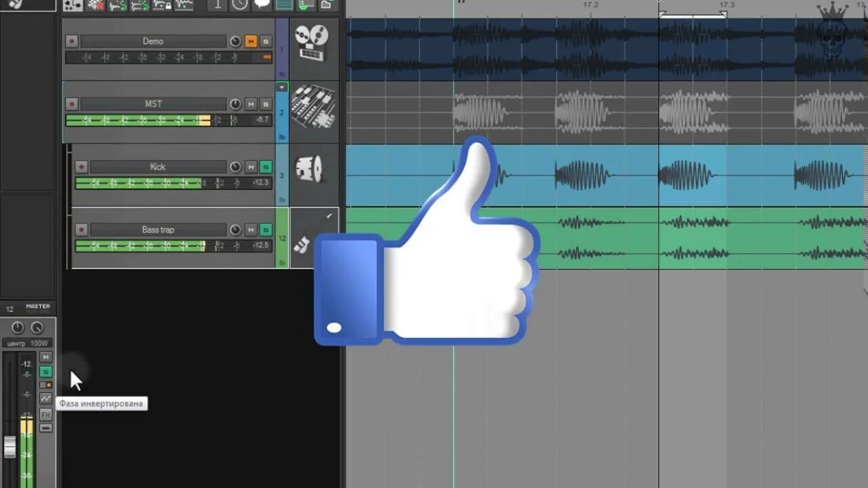Arm the Kick track for recording
The width and height of the screenshot is (868, 488).
coord(81,167)
